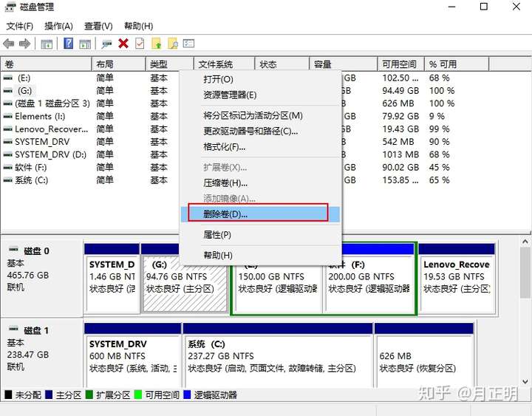Screen dimensions: 532x416
Task: Show the console tree toolbar icon
Action: click(x=47, y=44)
